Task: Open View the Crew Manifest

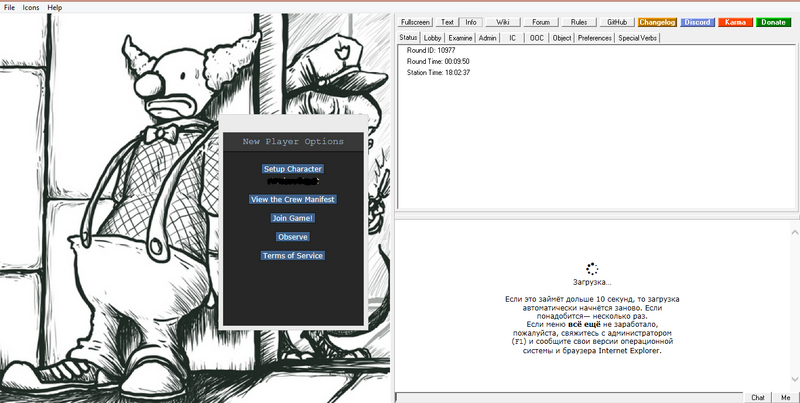Action: pos(293,199)
